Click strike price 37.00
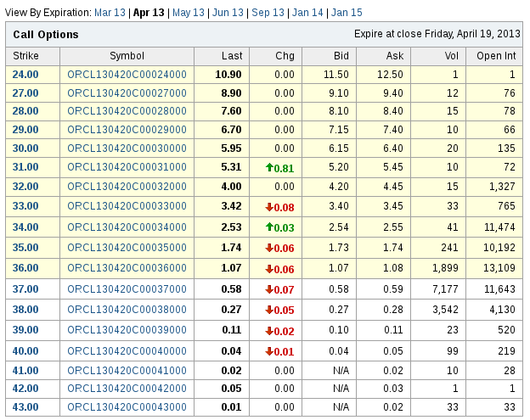The width and height of the screenshot is (530, 420). pyautogui.click(x=25, y=289)
